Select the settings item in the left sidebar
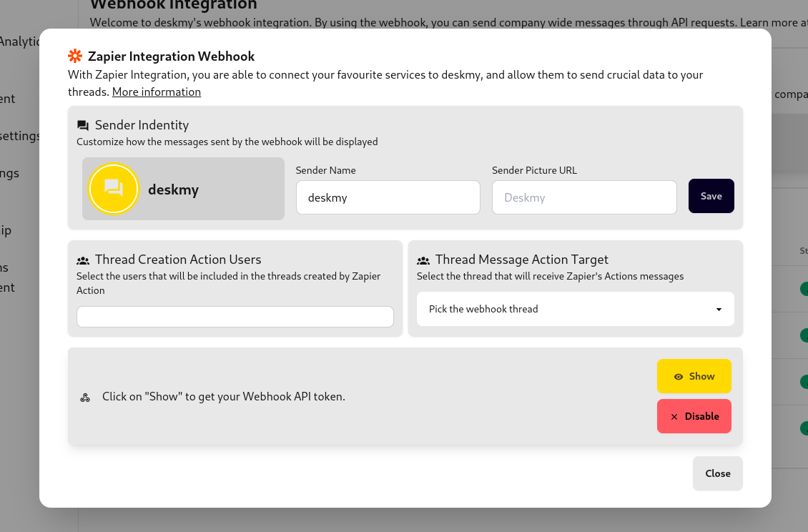Image resolution: width=808 pixels, height=532 pixels. tap(20, 136)
